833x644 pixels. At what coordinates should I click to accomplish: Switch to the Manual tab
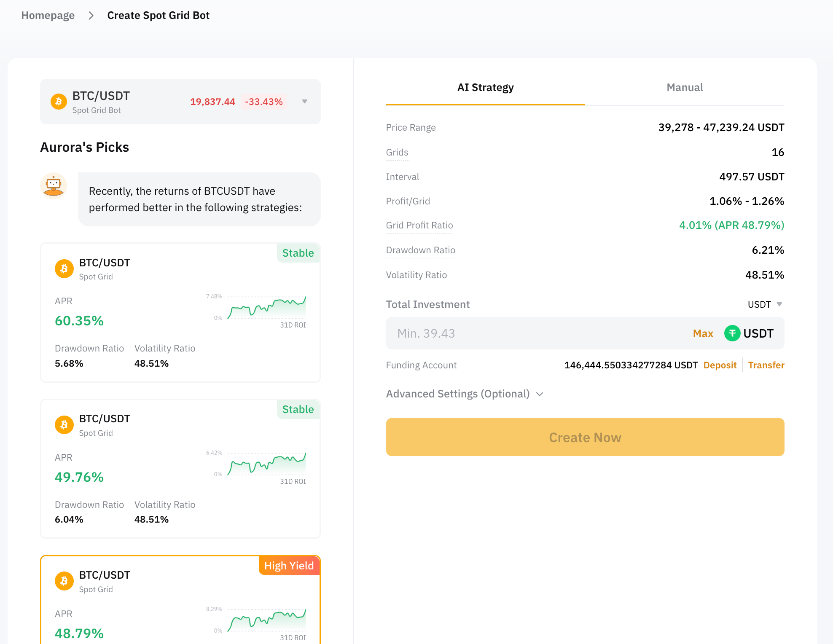[685, 87]
